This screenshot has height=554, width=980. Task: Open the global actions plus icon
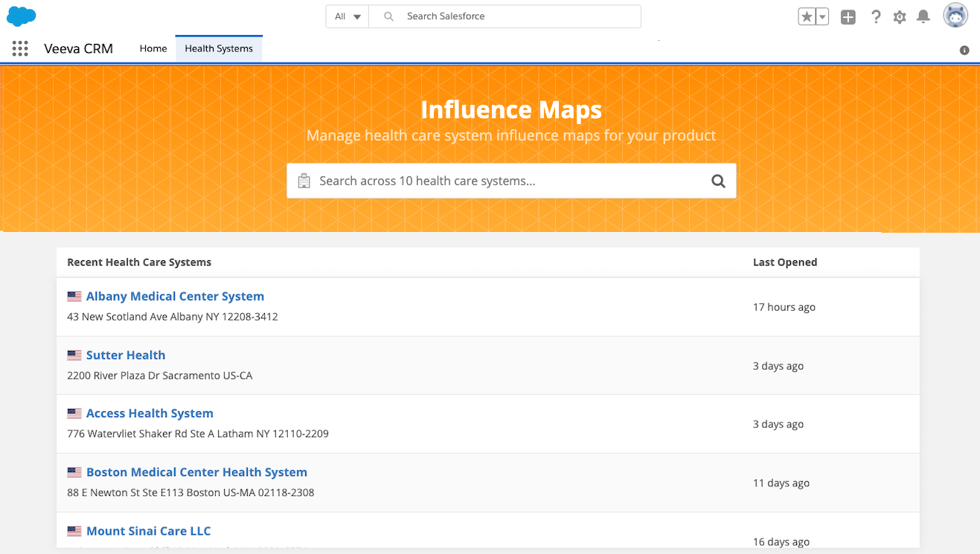(848, 17)
